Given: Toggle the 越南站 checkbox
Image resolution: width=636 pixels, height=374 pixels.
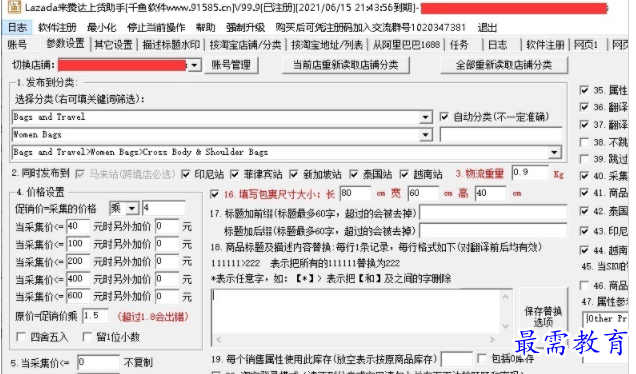Looking at the screenshot, I should click(x=404, y=174).
